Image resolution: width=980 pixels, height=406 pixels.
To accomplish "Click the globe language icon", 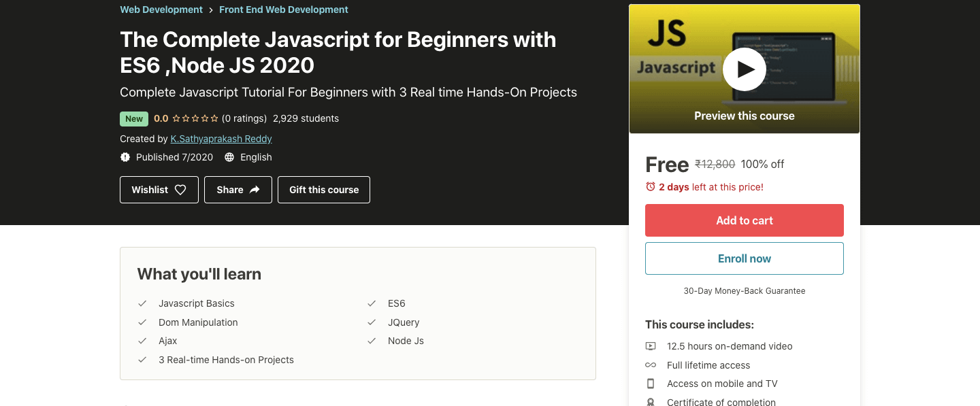I will coord(229,157).
